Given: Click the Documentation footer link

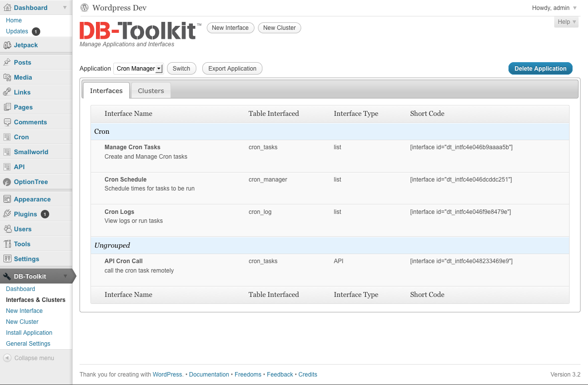Looking at the screenshot, I should coord(209,375).
